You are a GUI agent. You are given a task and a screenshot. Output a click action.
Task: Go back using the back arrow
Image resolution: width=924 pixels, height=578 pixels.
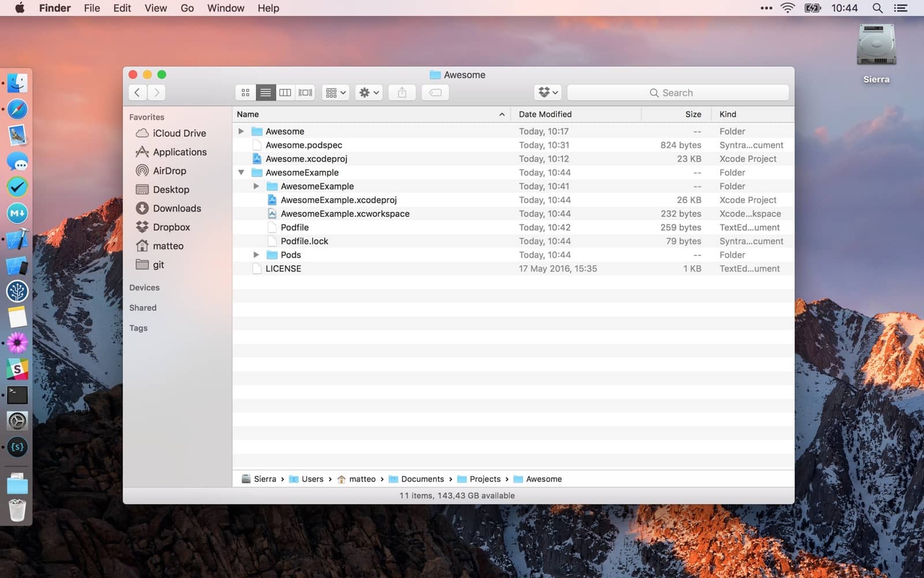point(137,92)
